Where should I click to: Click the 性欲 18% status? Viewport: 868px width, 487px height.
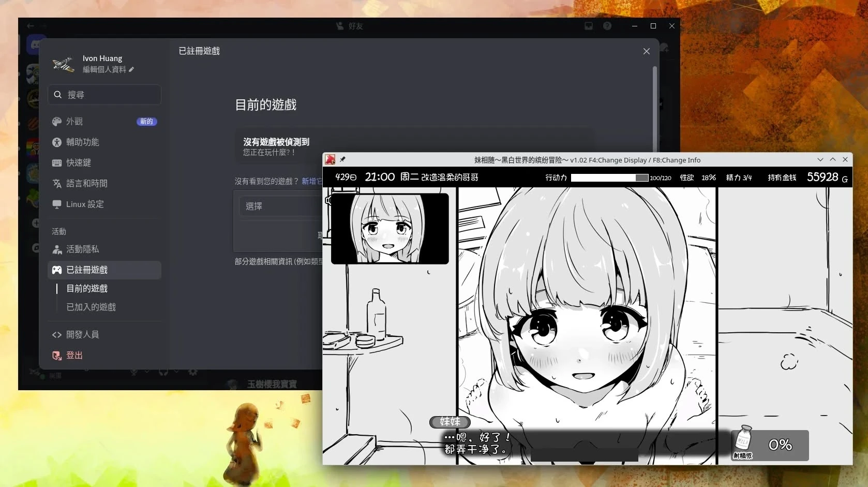pos(698,178)
